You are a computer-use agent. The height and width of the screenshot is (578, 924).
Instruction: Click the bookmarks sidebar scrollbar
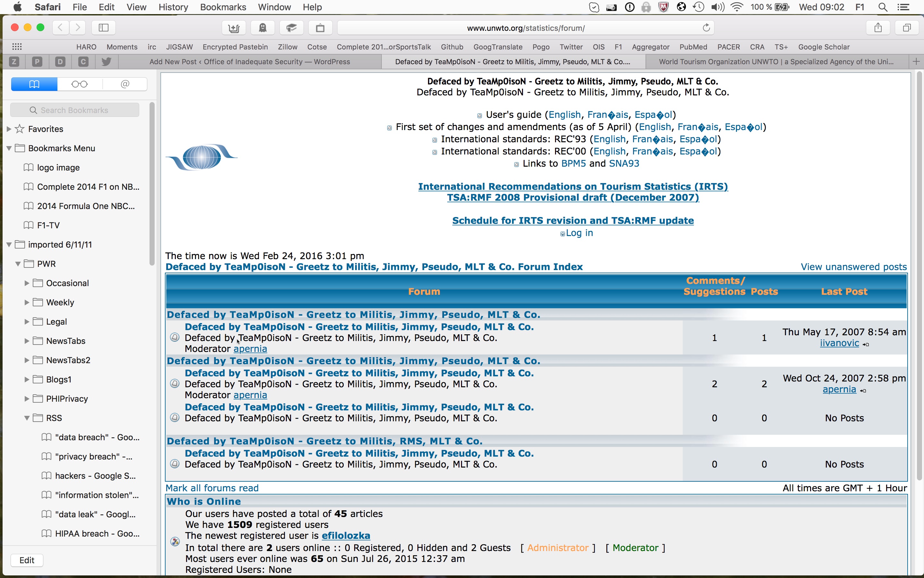[x=152, y=183]
